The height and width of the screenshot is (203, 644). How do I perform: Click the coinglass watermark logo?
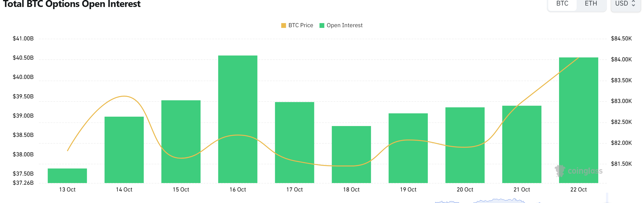(578, 171)
